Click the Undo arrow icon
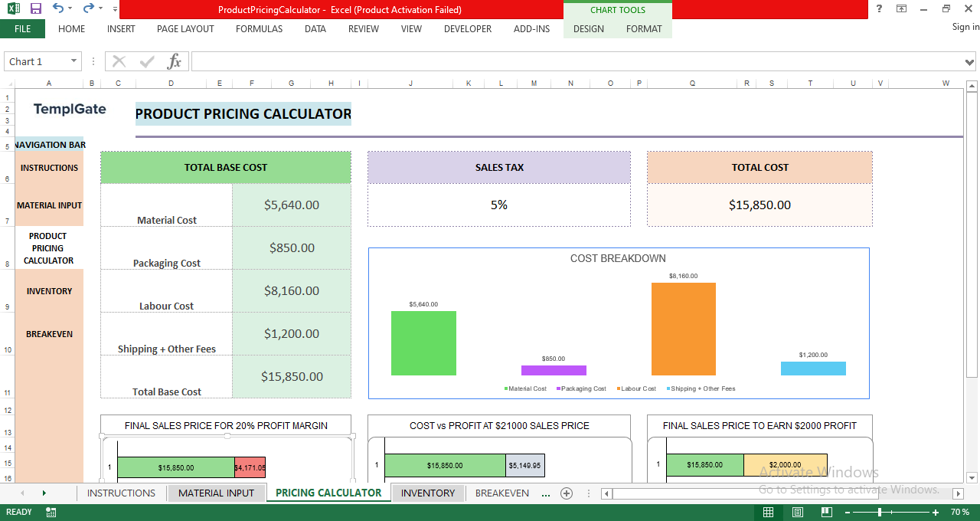This screenshot has height=521, width=980. pos(58,9)
